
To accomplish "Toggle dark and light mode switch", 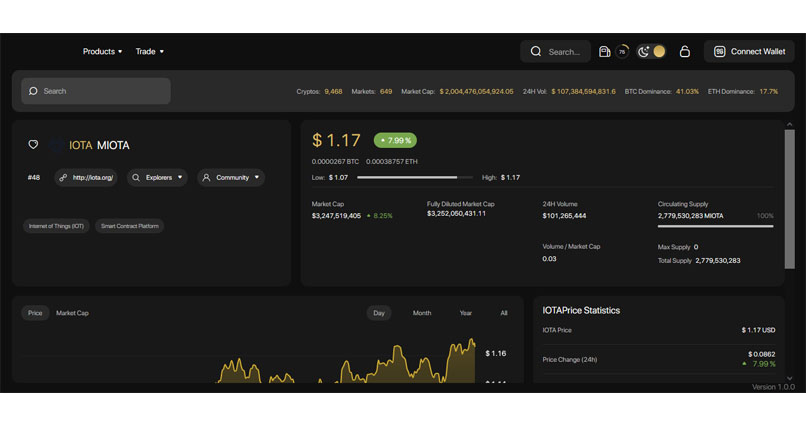I will coord(651,51).
